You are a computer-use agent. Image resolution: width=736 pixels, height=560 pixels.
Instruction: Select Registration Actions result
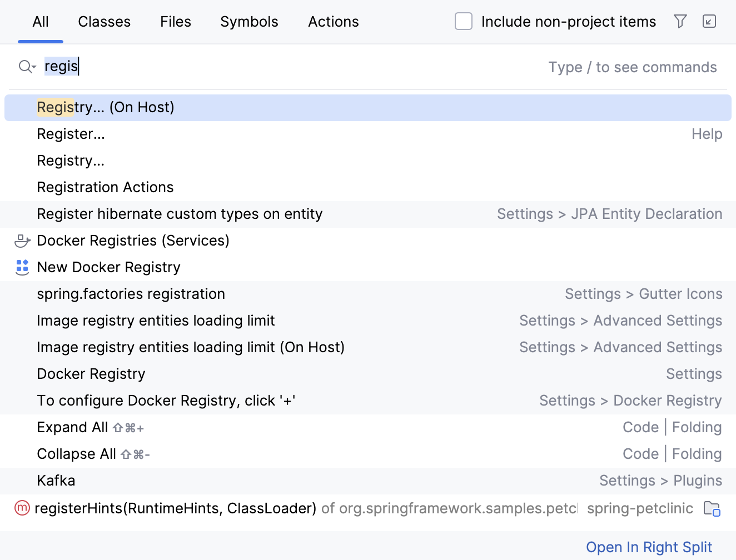point(105,187)
